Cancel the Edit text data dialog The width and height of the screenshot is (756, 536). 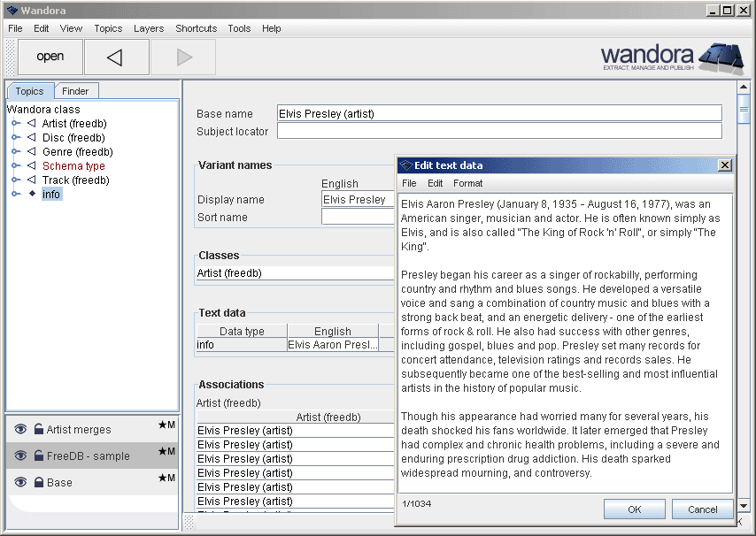point(702,509)
